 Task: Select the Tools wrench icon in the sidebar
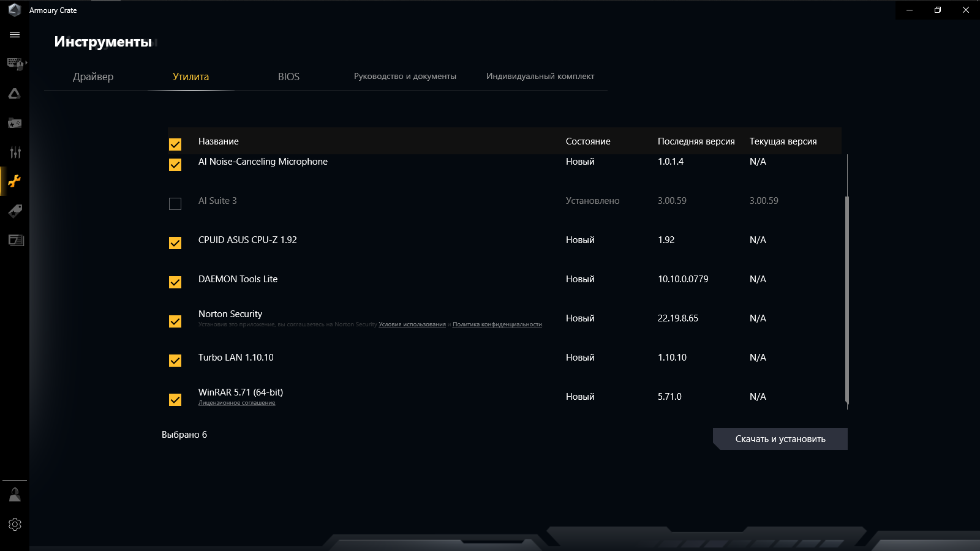click(15, 181)
